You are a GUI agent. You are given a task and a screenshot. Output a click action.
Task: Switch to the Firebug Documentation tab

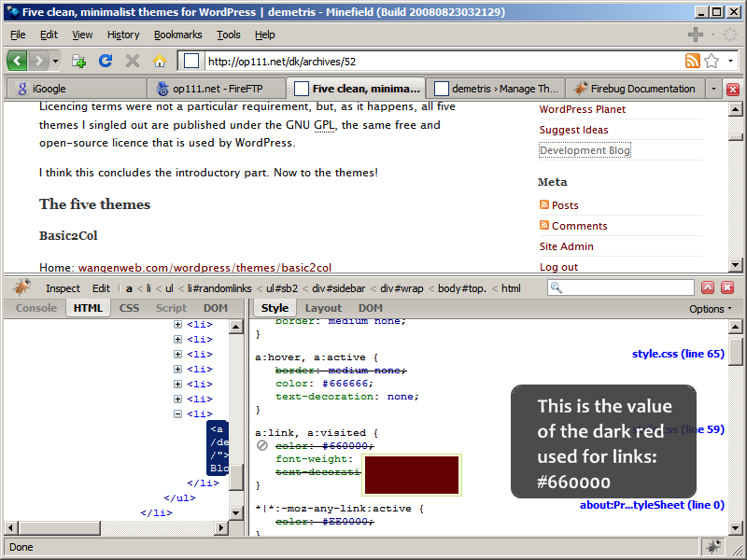[x=636, y=89]
